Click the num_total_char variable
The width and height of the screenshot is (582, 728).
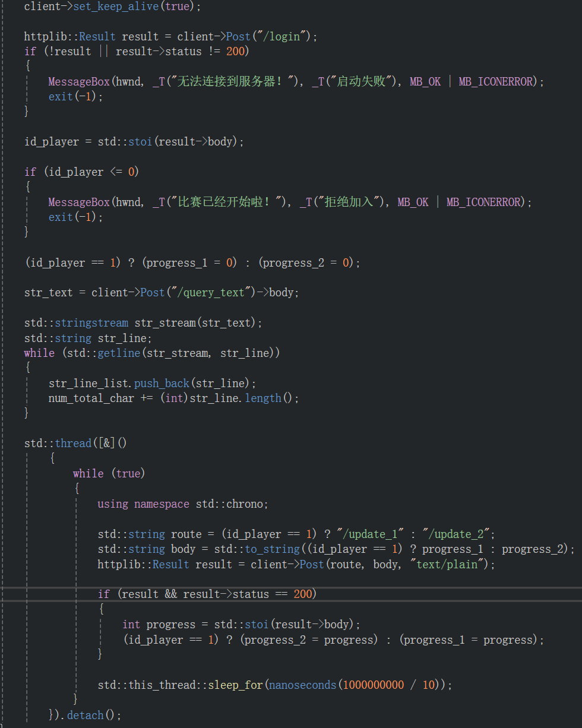pyautogui.click(x=91, y=398)
